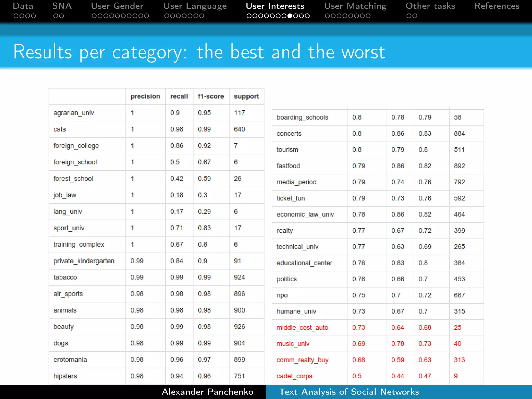Click the first dot under User Matching
The image size is (532, 399).
click(327, 16)
